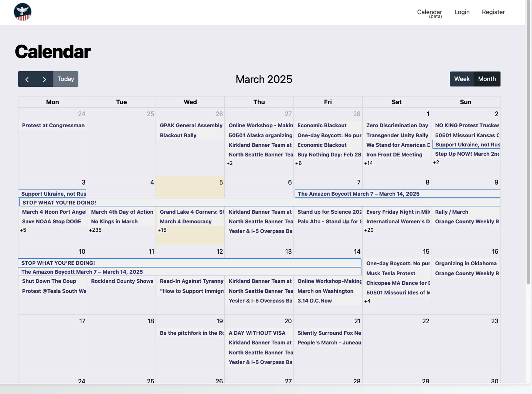Show +20 more events on March 8
The width and height of the screenshot is (532, 394).
[x=369, y=230]
